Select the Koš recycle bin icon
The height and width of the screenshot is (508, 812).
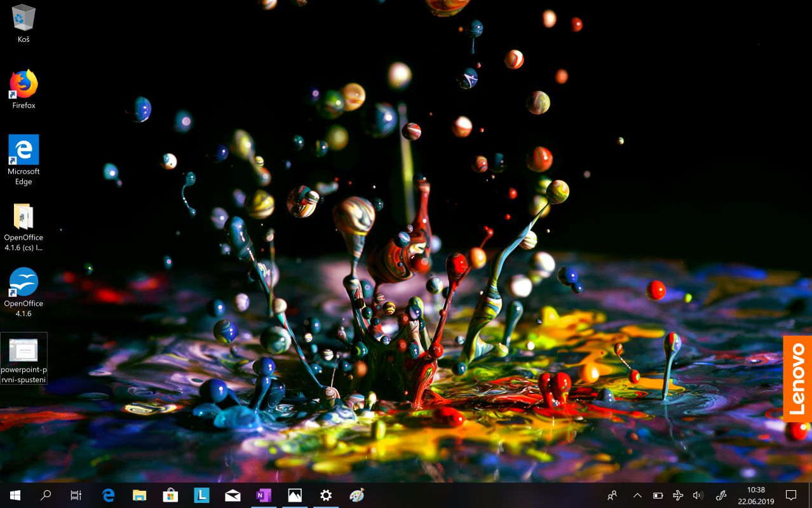click(24, 24)
